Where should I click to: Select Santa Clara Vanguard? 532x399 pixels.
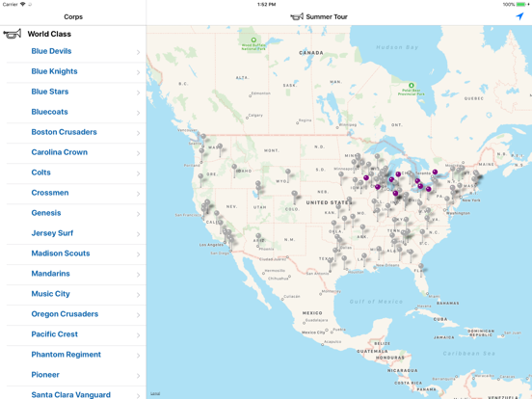pyautogui.click(x=73, y=393)
